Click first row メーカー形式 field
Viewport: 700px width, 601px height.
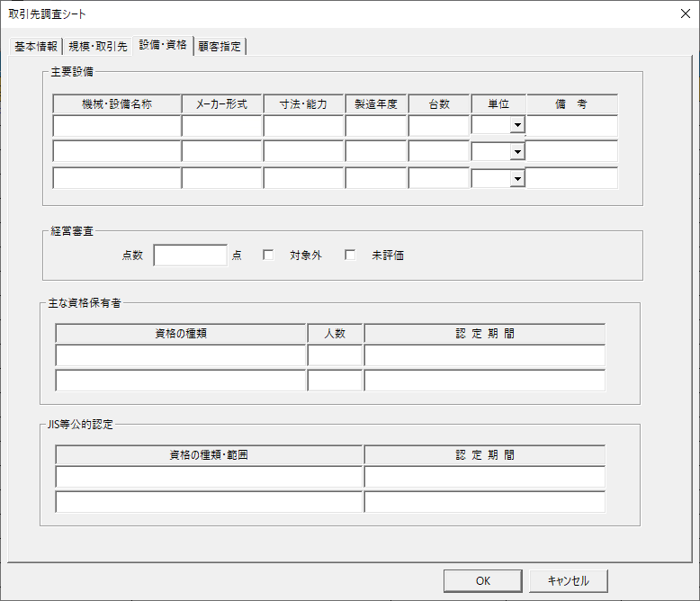(221, 126)
